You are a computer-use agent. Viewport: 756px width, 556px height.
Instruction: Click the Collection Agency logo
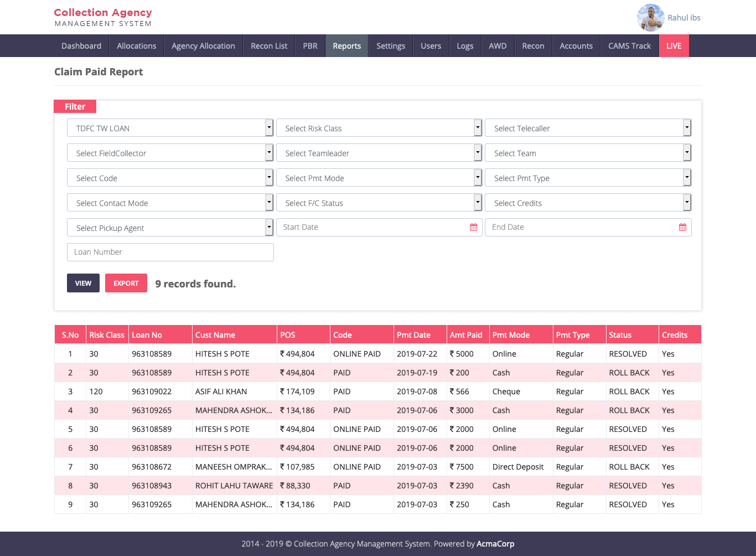pos(103,17)
